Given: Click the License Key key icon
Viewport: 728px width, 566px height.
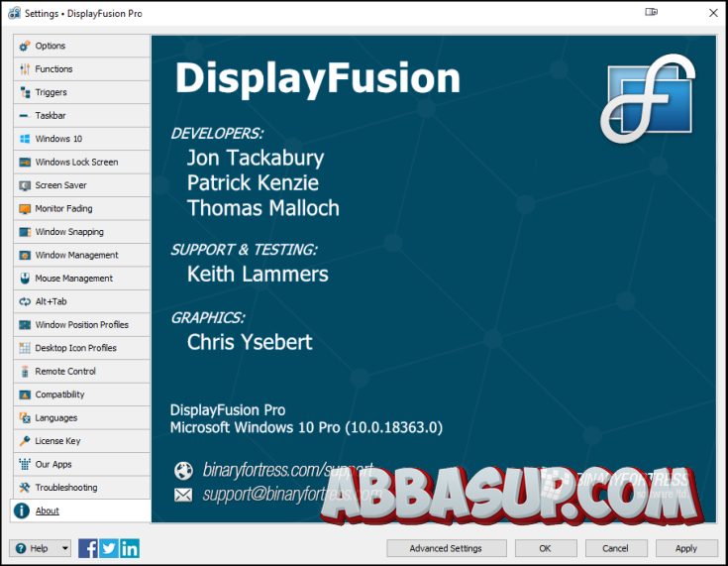Looking at the screenshot, I should tap(25, 441).
